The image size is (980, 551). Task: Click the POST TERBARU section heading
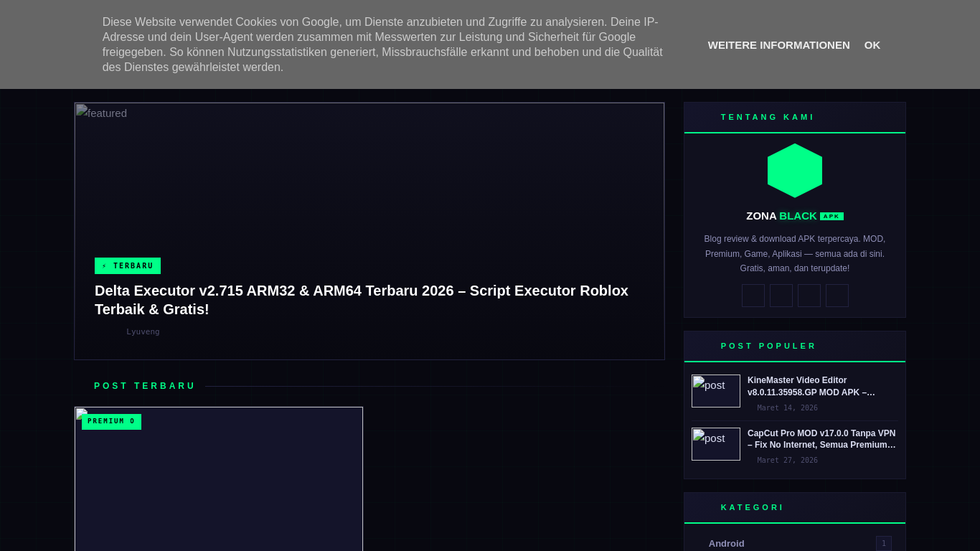coord(145,386)
